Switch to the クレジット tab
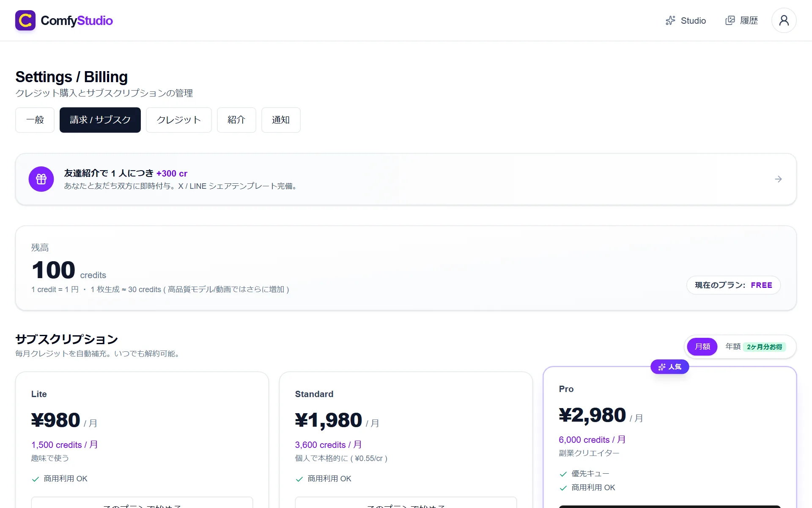Image resolution: width=812 pixels, height=508 pixels. 179,120
